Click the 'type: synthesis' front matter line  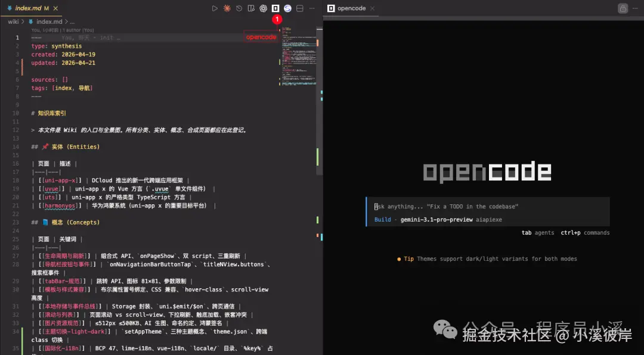coord(56,46)
